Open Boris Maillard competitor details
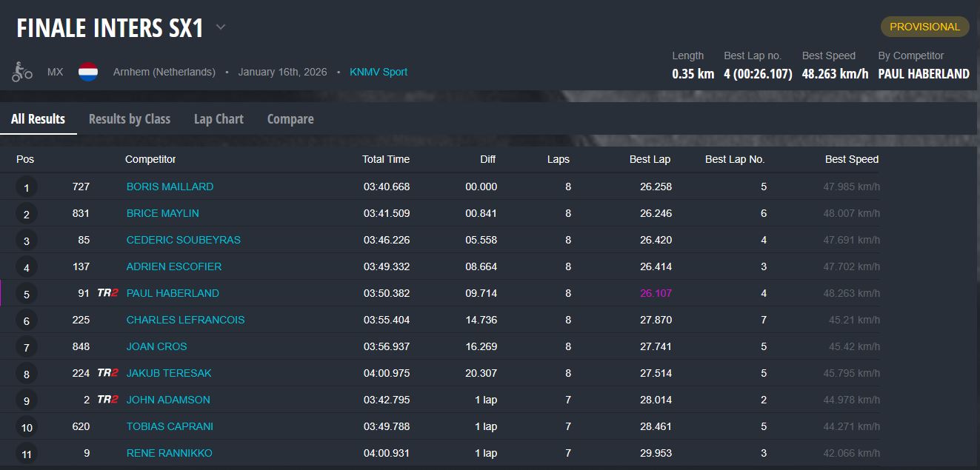 pyautogui.click(x=170, y=187)
